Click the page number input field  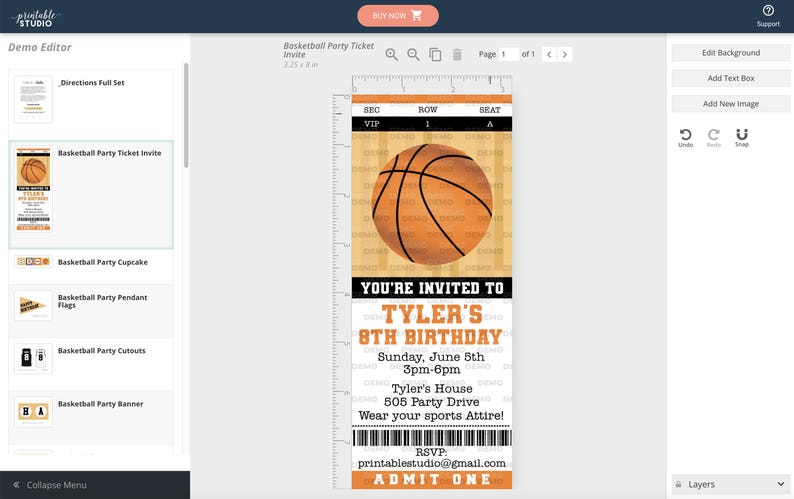click(508, 54)
